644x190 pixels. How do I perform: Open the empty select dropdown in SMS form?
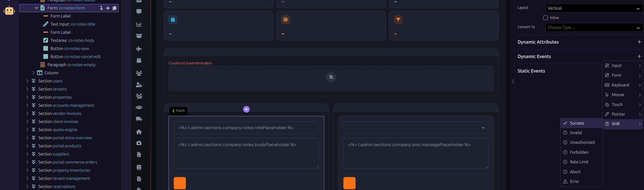(416, 128)
